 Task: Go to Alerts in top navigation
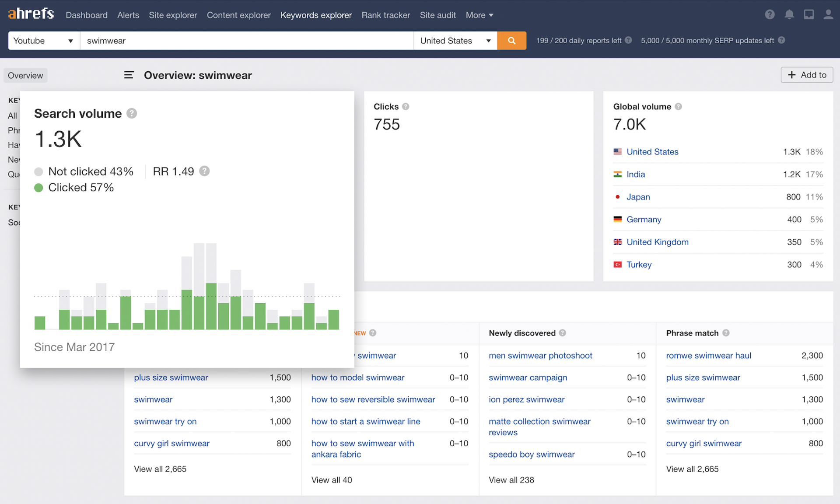(x=128, y=15)
